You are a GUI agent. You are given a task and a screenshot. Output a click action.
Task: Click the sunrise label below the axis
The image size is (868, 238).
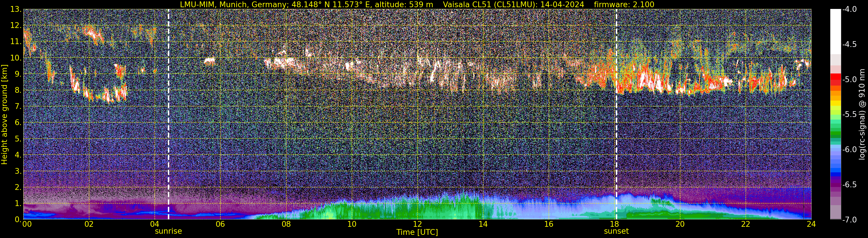[168, 231]
